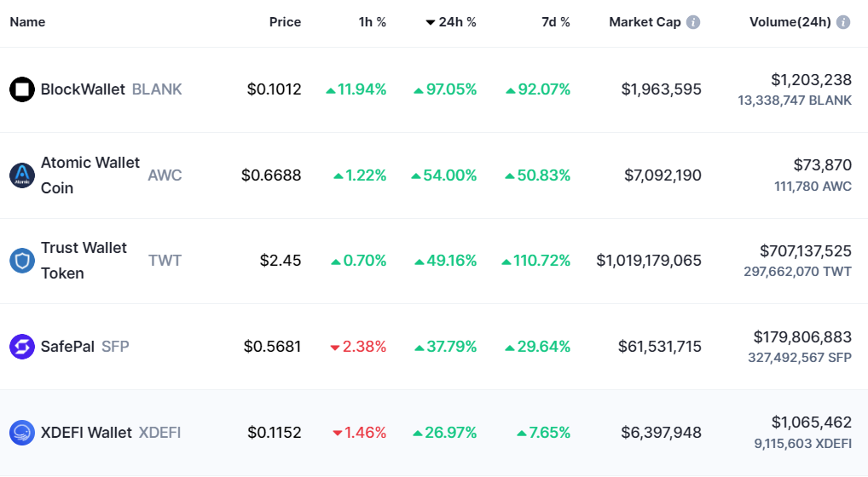The height and width of the screenshot is (477, 868).
Task: Click the XDEFI Wallet logo icon
Action: point(22,433)
